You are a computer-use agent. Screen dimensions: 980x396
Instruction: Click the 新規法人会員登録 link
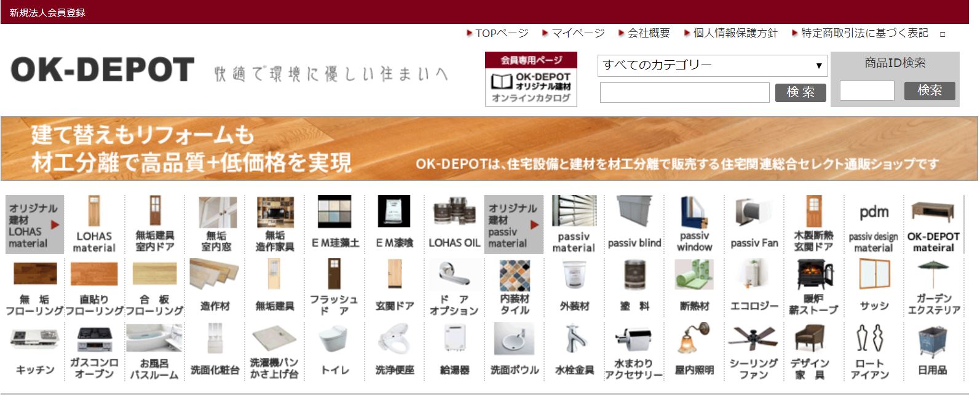click(x=47, y=12)
